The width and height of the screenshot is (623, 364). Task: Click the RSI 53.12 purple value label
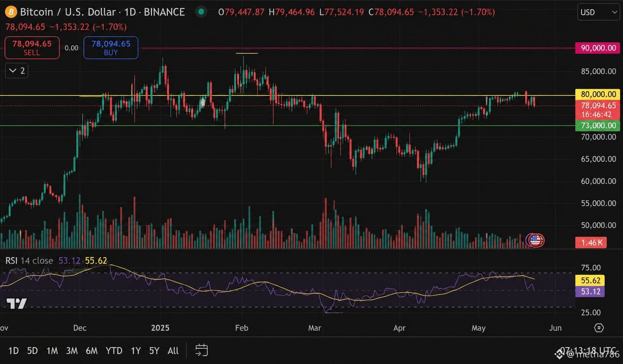590,292
